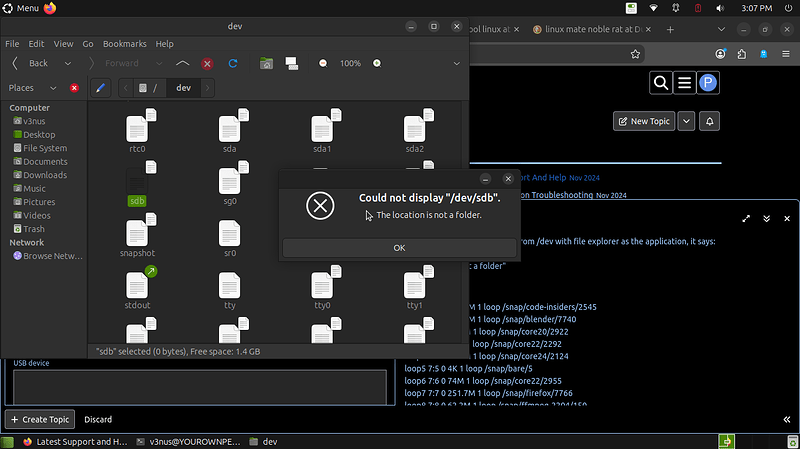The height and width of the screenshot is (449, 800).
Task: Reload the dev folder view
Action: (233, 63)
